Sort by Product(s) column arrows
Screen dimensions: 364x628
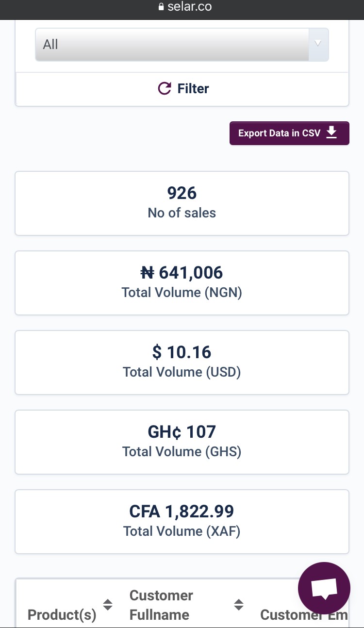[108, 605]
